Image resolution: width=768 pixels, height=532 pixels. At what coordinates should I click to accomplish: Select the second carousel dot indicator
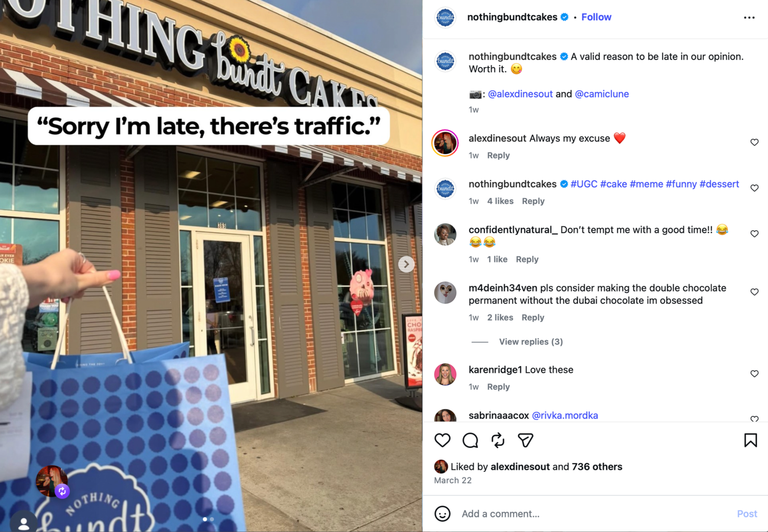click(x=212, y=519)
